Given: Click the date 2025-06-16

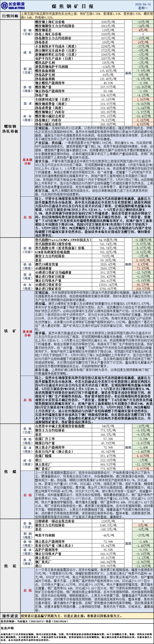Looking at the screenshot, I should (x=143, y=4).
